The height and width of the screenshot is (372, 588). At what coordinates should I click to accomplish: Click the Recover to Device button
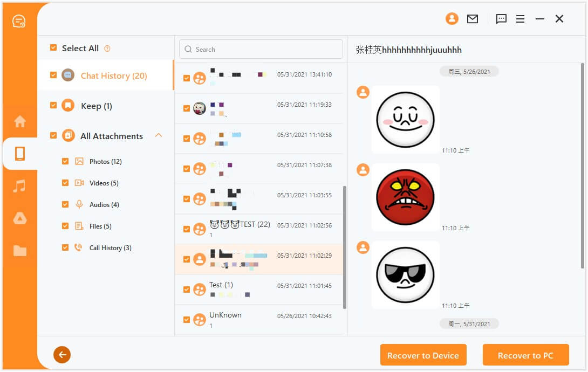[423, 355]
